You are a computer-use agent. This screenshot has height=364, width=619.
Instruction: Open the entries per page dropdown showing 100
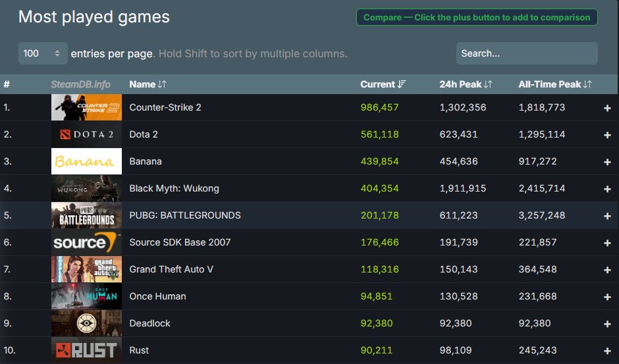43,53
